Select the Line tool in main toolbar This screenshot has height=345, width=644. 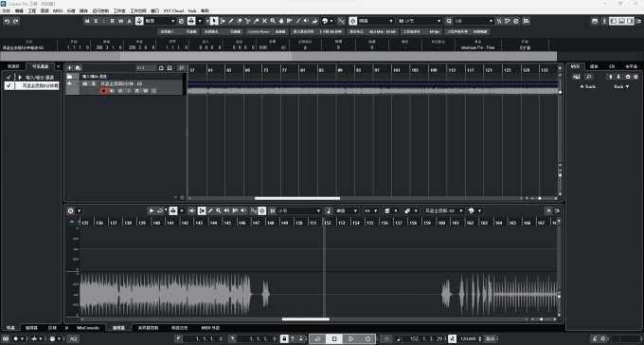298,21
